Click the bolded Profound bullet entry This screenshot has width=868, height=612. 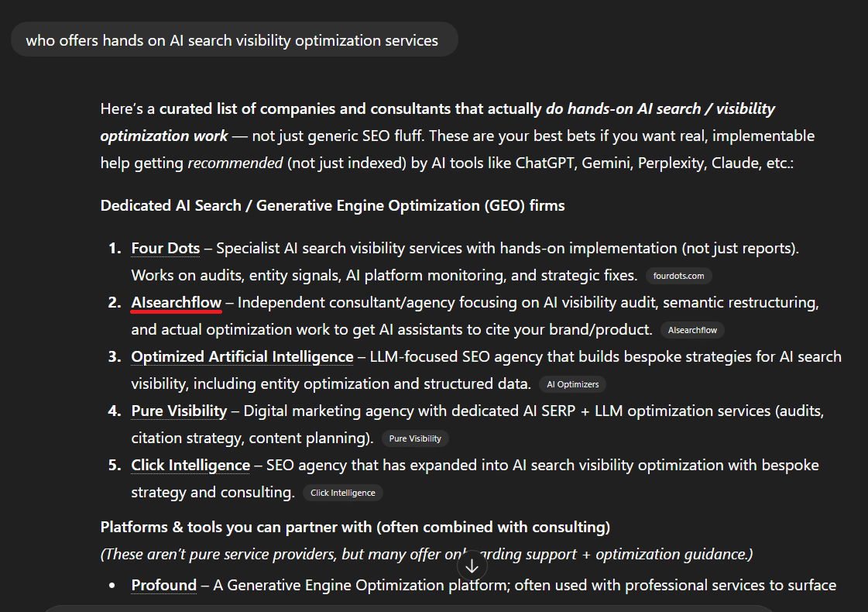tap(163, 585)
